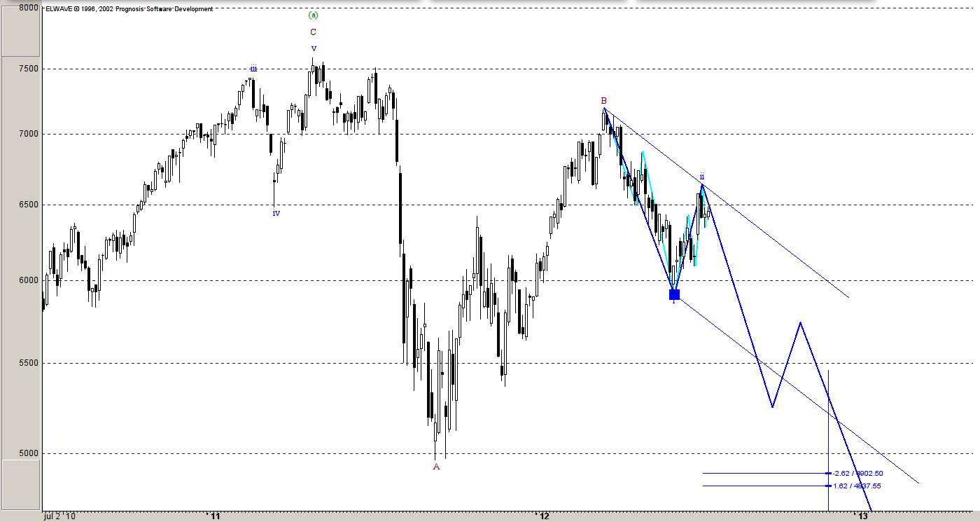Select the maroon A wave label
Viewport: 980px width, 522px height.
point(436,467)
